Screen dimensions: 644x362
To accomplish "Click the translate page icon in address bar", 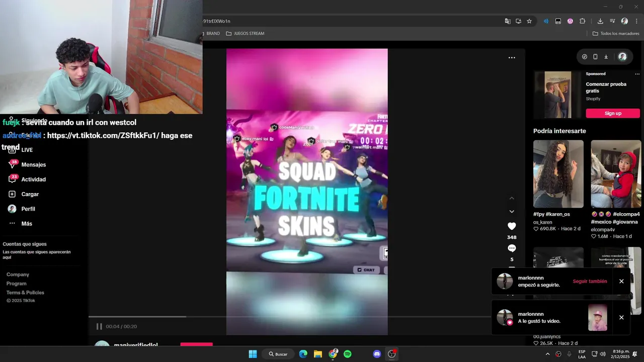I will click(x=508, y=21).
